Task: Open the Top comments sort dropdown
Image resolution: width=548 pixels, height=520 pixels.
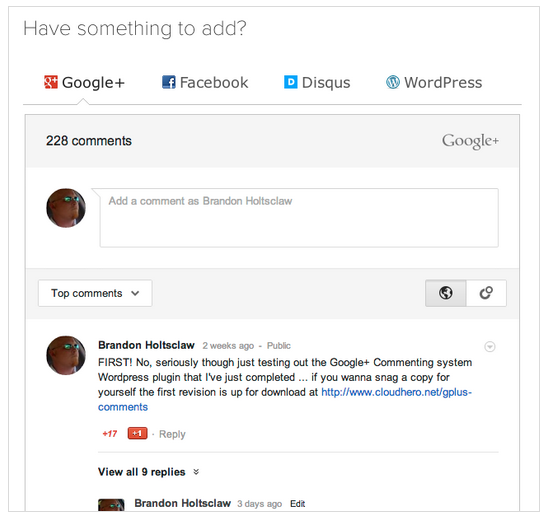Action: click(x=95, y=293)
